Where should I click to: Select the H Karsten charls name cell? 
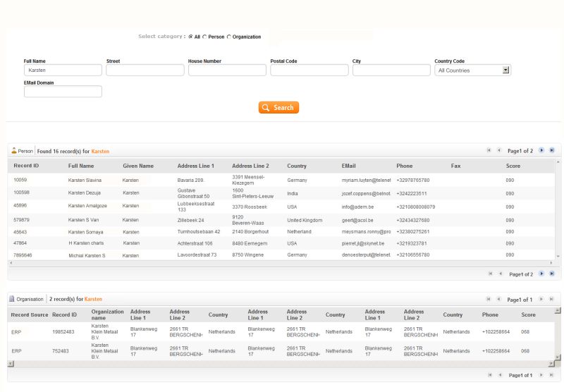(x=86, y=243)
